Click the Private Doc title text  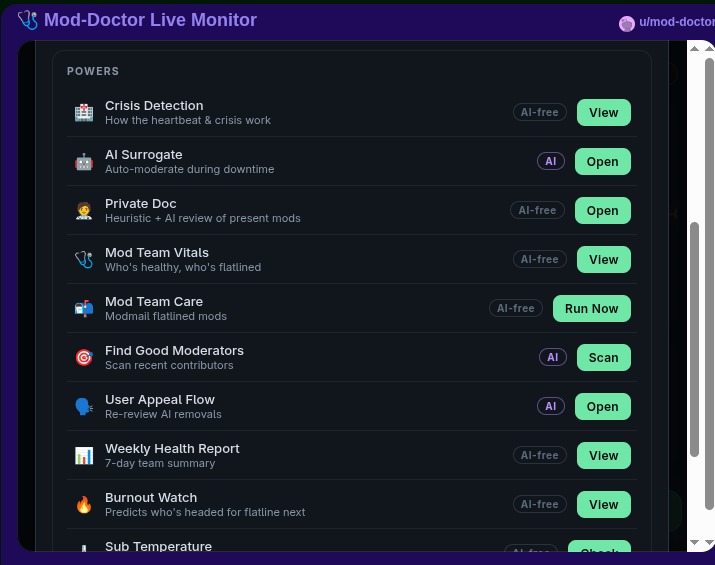[140, 203]
